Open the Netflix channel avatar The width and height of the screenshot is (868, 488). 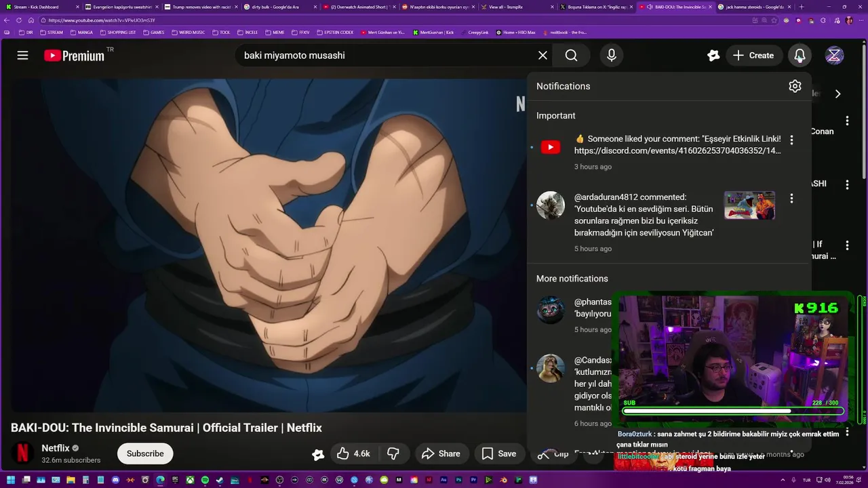(x=22, y=453)
